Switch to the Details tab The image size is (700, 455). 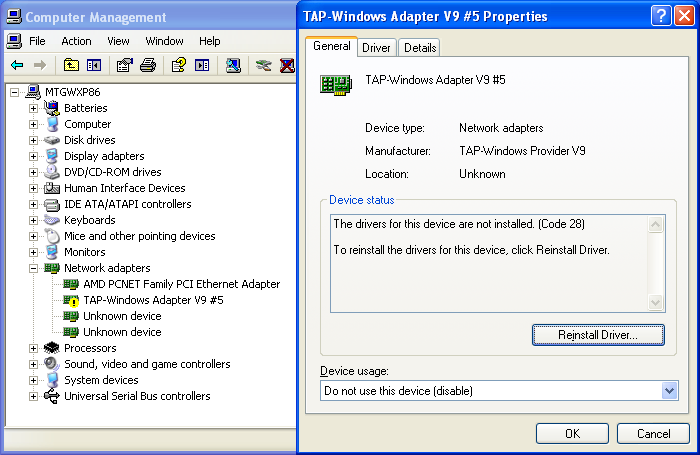coord(420,48)
